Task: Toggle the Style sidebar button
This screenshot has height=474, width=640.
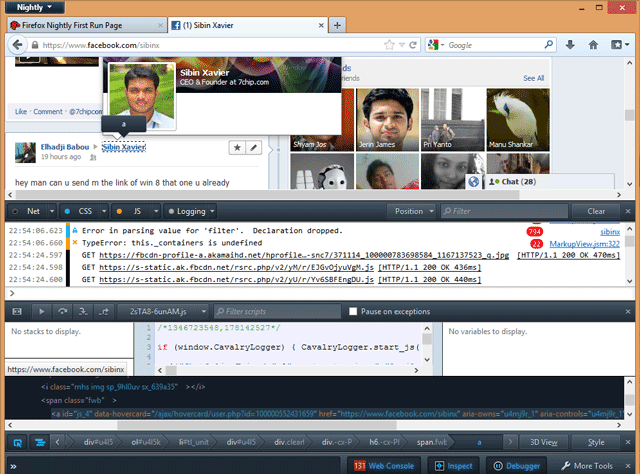Action: click(596, 443)
